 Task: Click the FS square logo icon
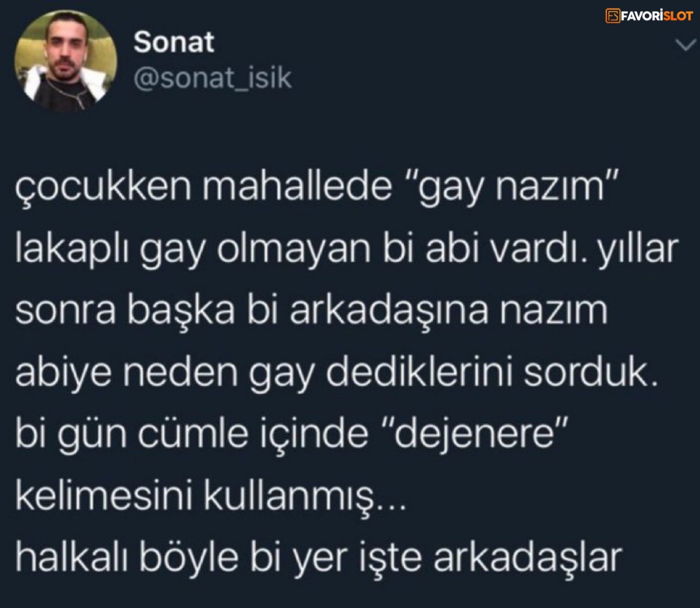pyautogui.click(x=612, y=16)
